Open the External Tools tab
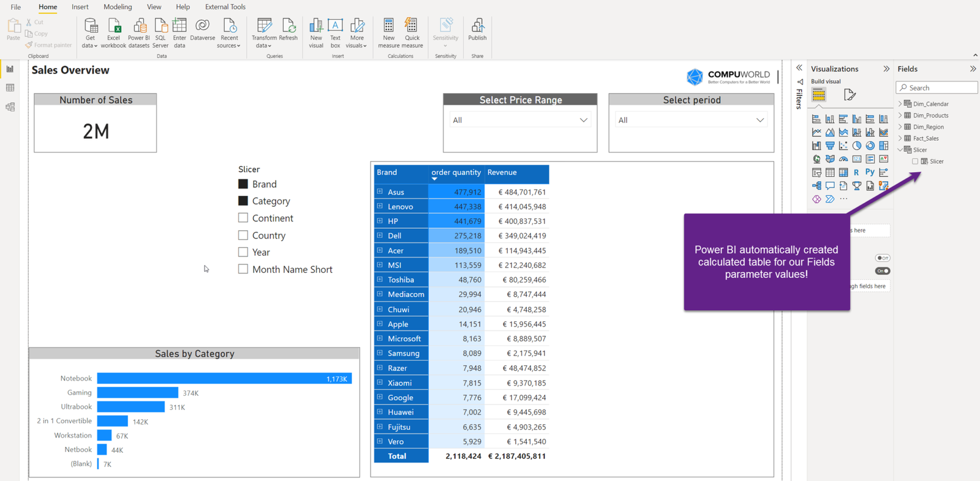Screen dimensions: 980x481 click(x=225, y=7)
